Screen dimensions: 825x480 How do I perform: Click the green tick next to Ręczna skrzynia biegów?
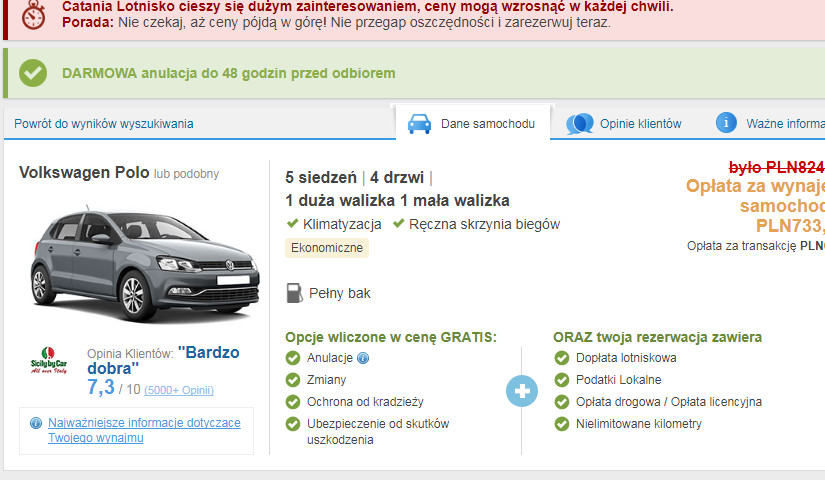[399, 224]
